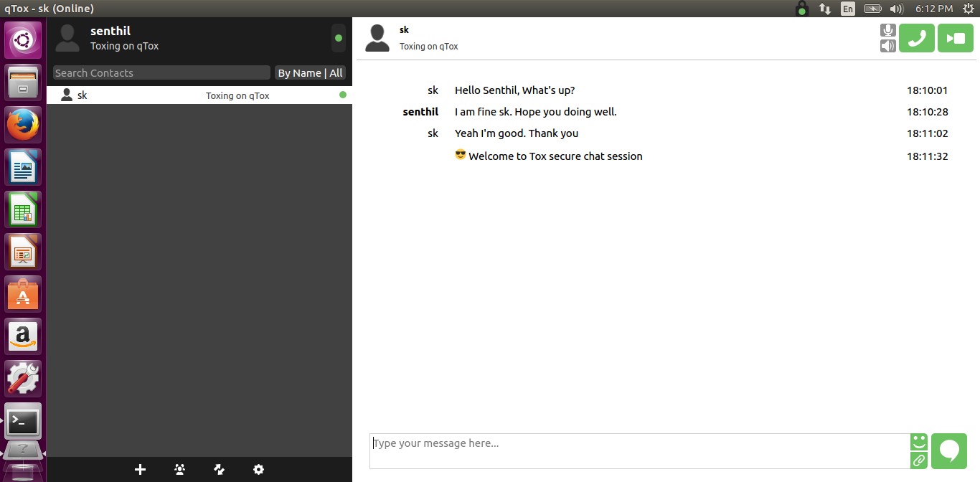Toggle speaker volume mute button
The image size is (980, 482).
[x=888, y=47]
